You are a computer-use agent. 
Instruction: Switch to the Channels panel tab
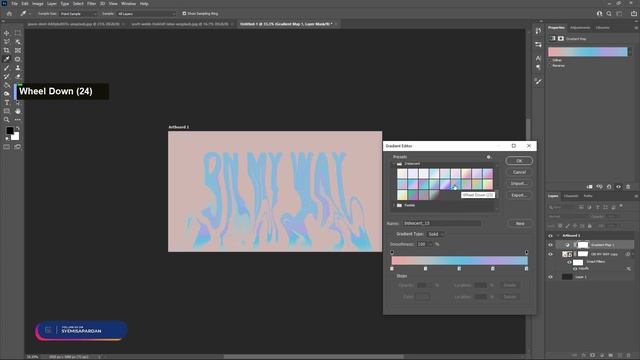(571, 196)
